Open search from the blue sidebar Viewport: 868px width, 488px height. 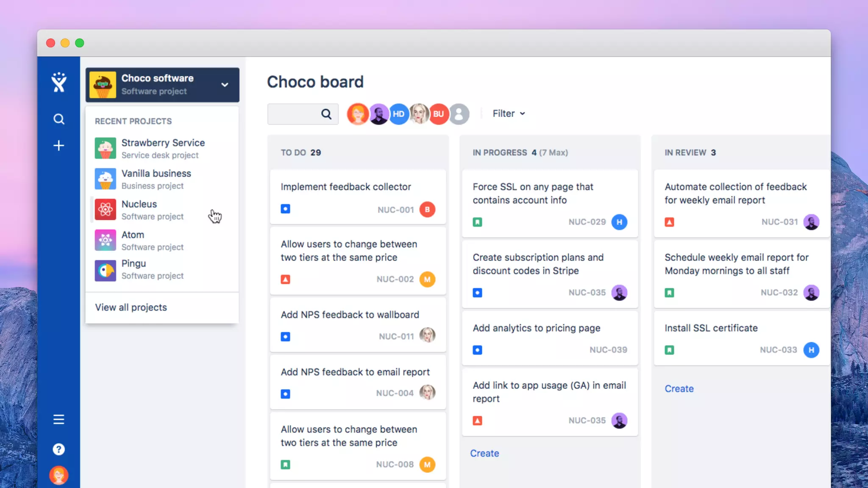click(59, 119)
